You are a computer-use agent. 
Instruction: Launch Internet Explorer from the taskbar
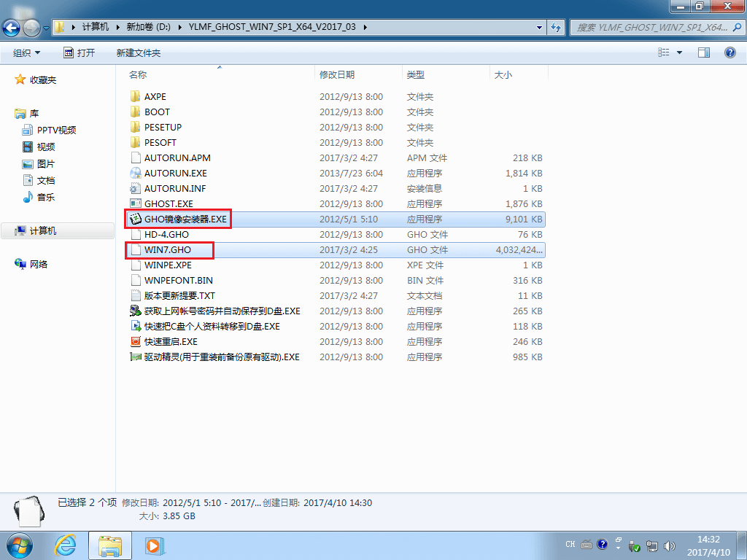pyautogui.click(x=65, y=545)
